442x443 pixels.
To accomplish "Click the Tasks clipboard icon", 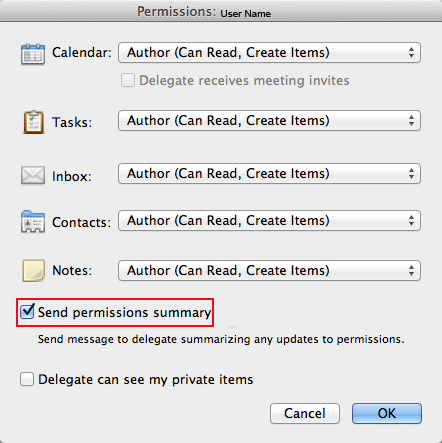I will [x=33, y=122].
